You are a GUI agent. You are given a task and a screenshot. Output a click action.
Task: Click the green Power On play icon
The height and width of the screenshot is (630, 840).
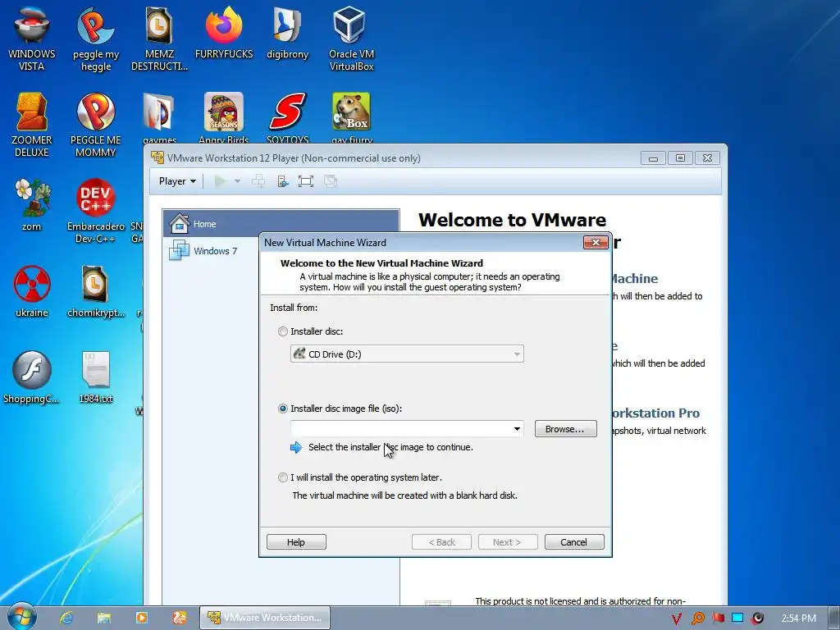point(220,181)
